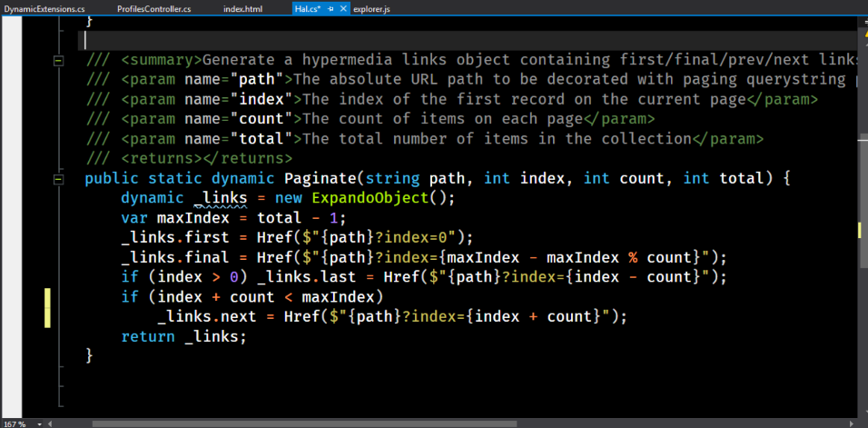Open the ProfilesController.cs tab
The width and height of the screenshot is (868, 428).
tap(153, 9)
